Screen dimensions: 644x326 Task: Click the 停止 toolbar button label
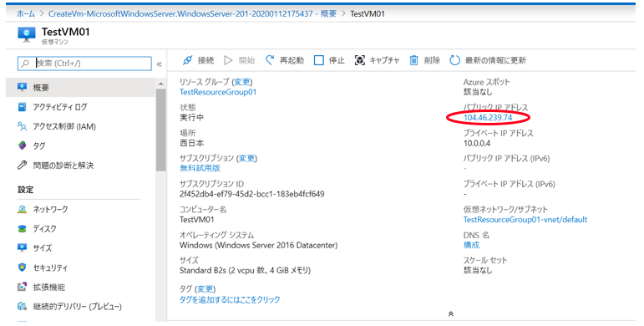[337, 60]
